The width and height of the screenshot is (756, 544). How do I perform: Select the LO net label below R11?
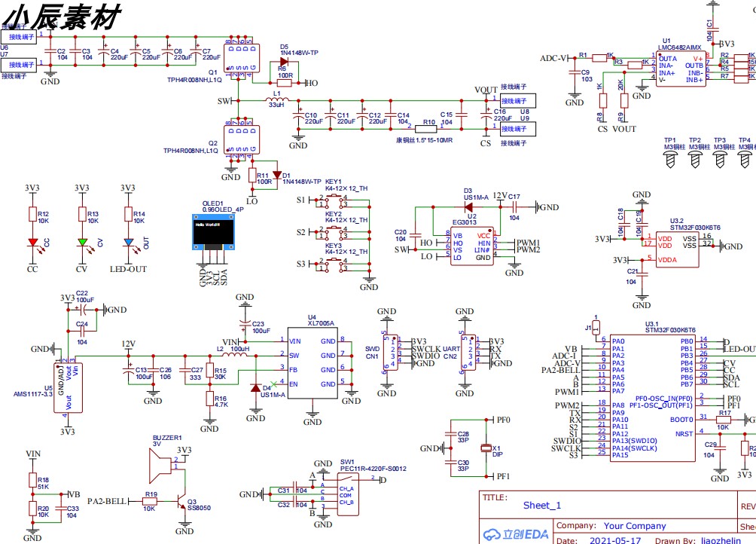252,201
